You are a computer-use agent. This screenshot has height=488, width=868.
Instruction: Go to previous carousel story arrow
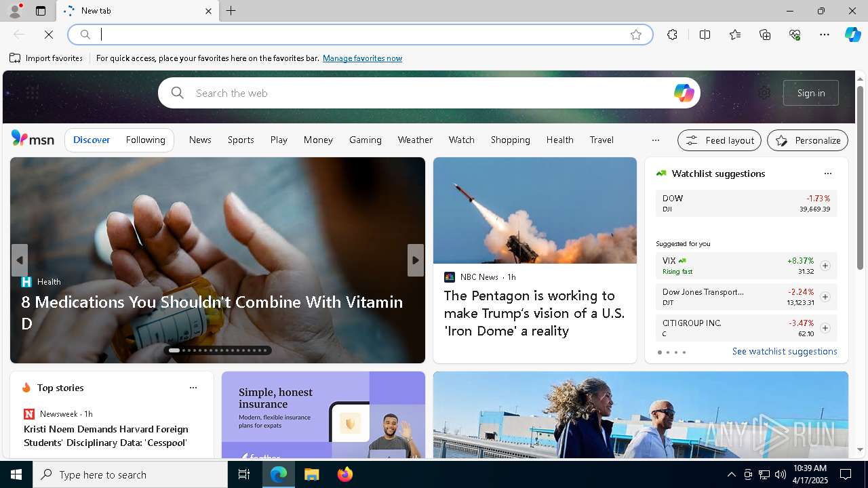[x=20, y=260]
